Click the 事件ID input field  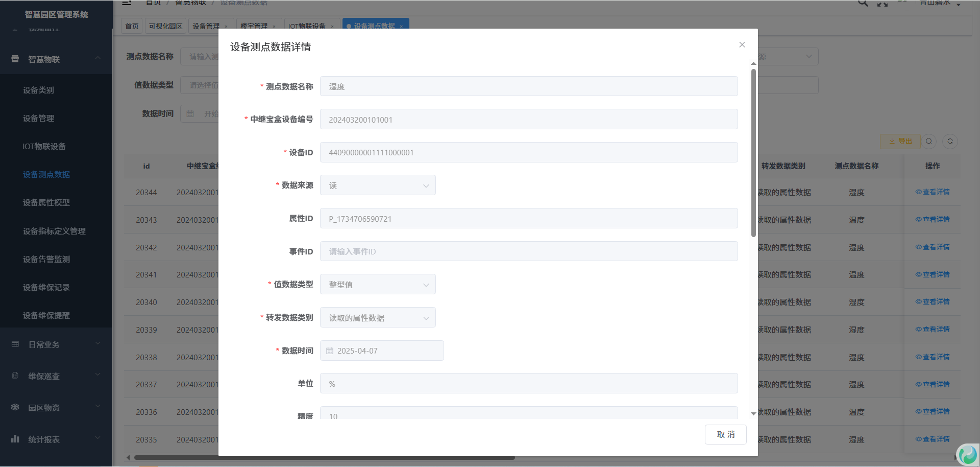click(528, 251)
